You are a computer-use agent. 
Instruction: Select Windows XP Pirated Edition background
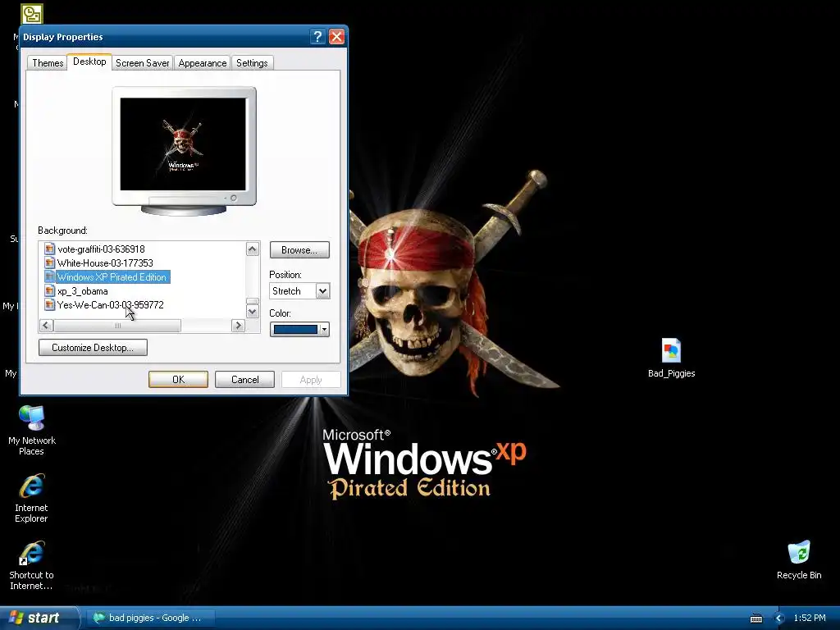[x=112, y=277]
